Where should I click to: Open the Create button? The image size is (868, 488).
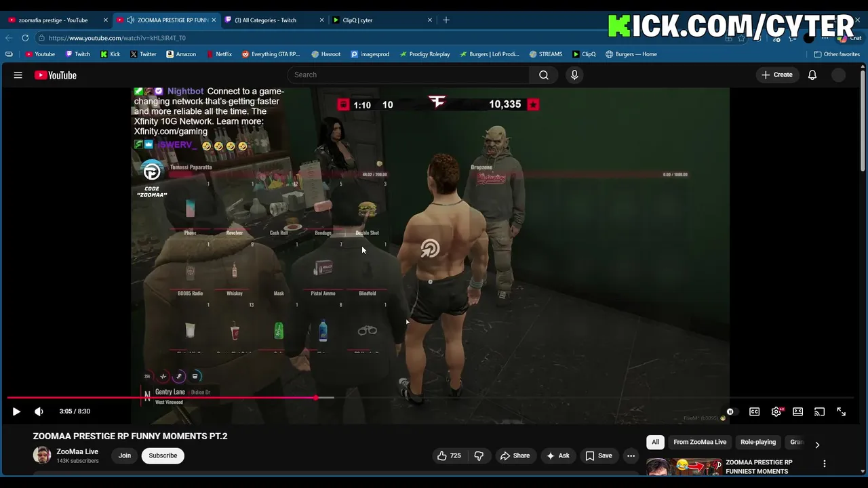777,75
